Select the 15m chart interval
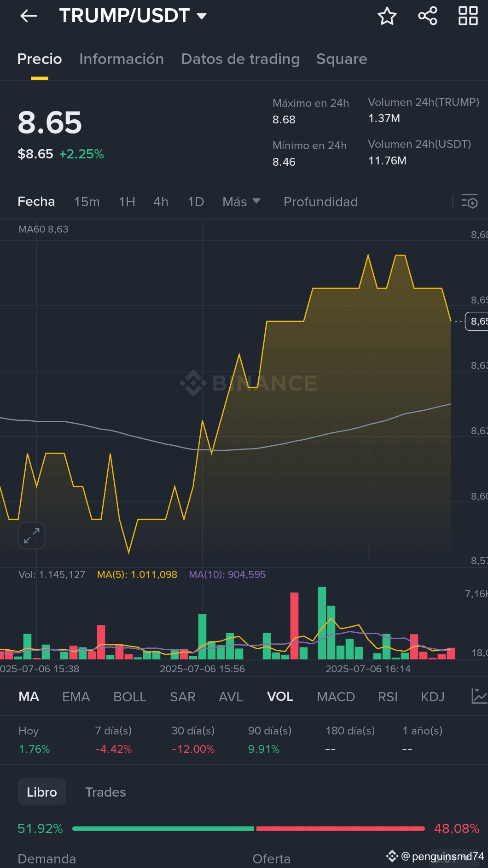Viewport: 488px width, 868px height. (87, 202)
